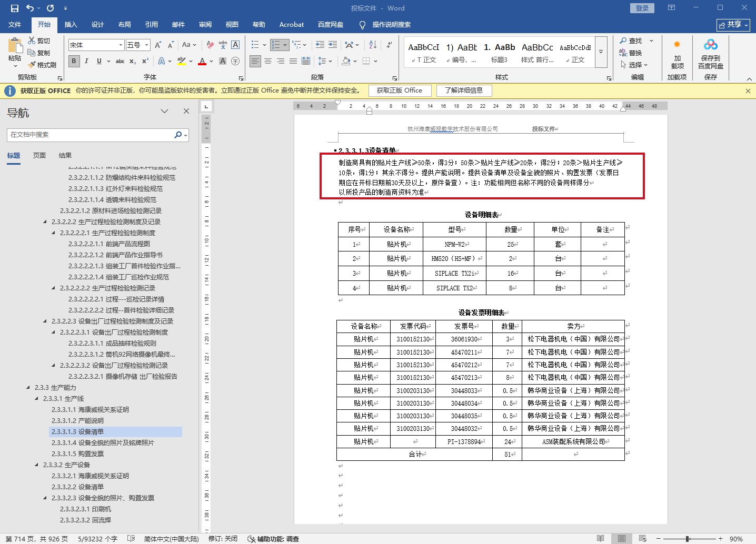Click the 了解详细信息 button
This screenshot has height=544, width=756.
(x=464, y=90)
